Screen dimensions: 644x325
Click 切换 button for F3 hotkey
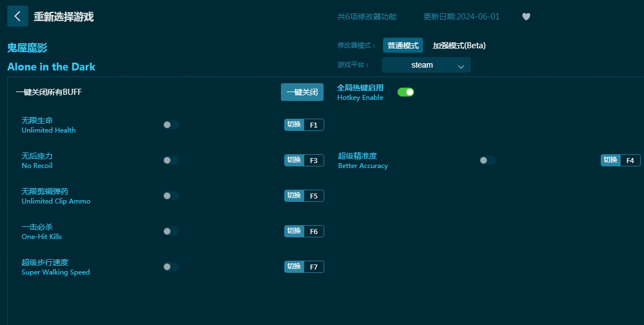point(294,160)
